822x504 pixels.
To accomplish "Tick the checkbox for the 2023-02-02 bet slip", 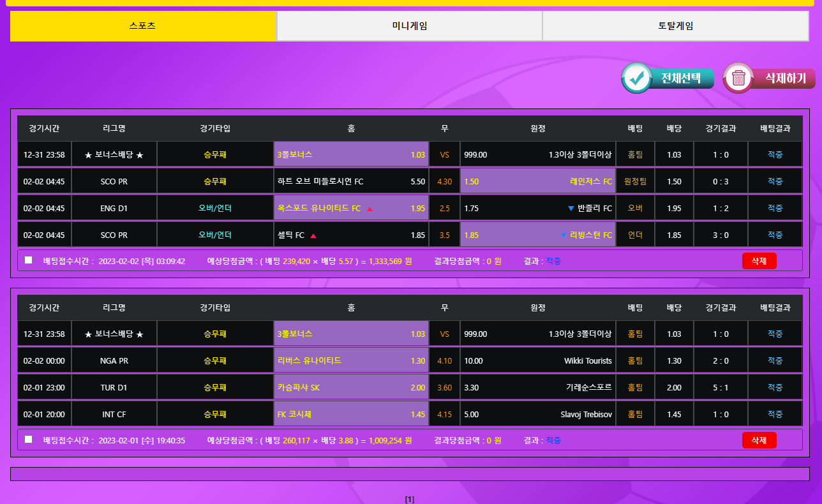I will tap(28, 260).
